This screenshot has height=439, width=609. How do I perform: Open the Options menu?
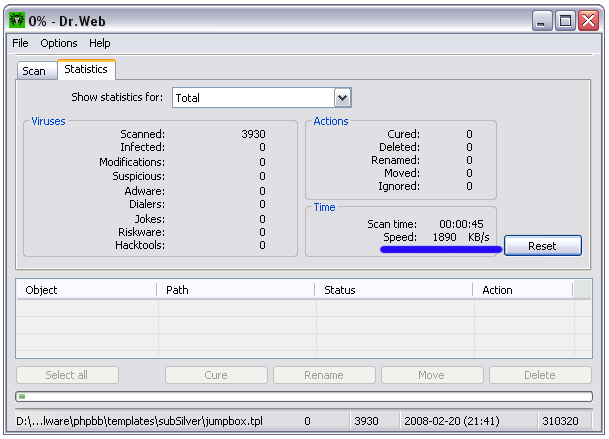59,43
